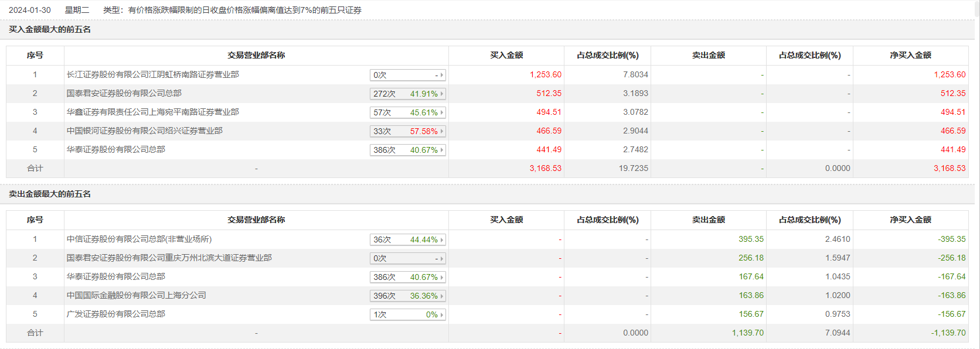Open the 396次 36.36% dropdown
Viewport: 980px width, 349px height.
(x=408, y=296)
